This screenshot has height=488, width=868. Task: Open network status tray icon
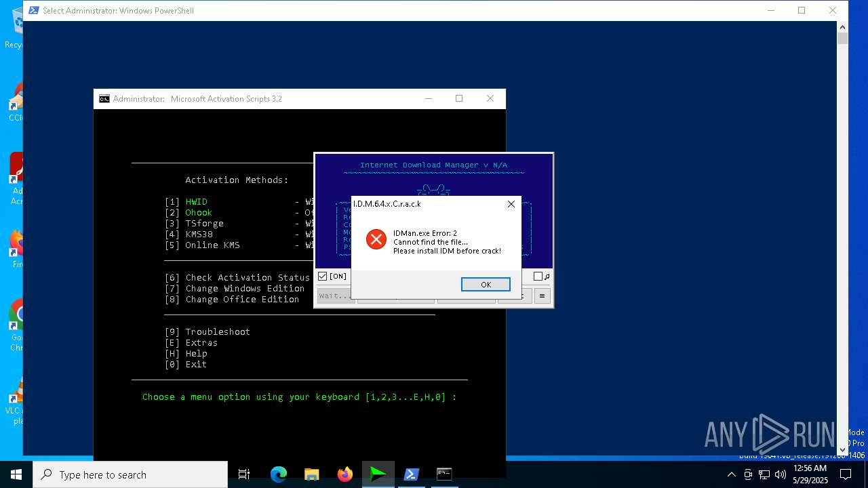(764, 474)
